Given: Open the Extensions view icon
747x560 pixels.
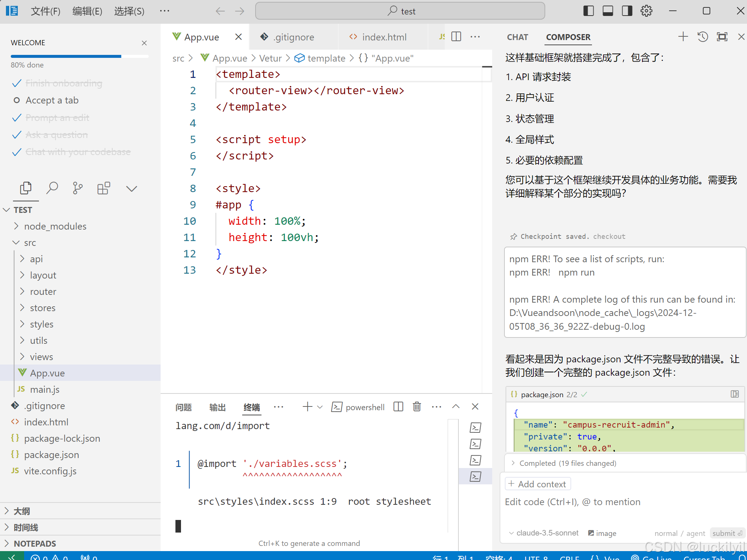Looking at the screenshot, I should (103, 188).
